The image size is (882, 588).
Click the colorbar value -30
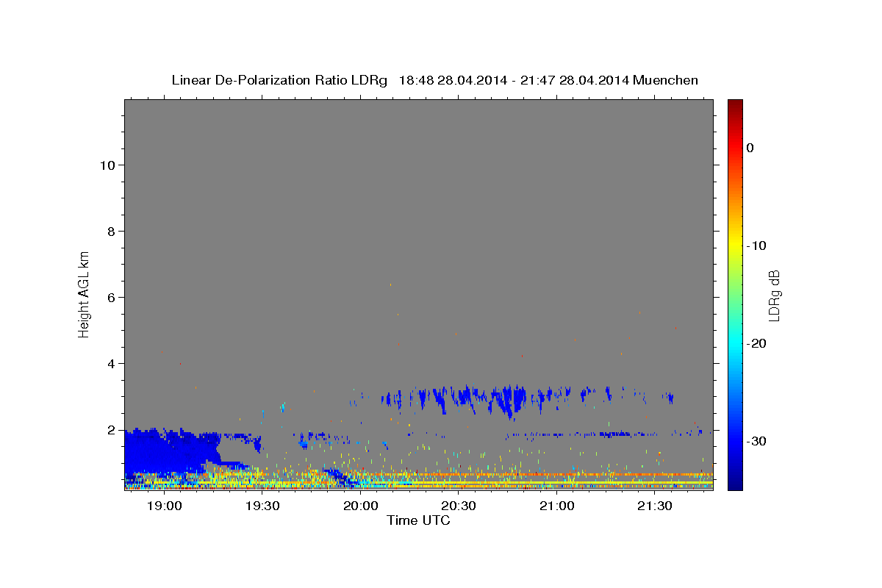point(757,441)
